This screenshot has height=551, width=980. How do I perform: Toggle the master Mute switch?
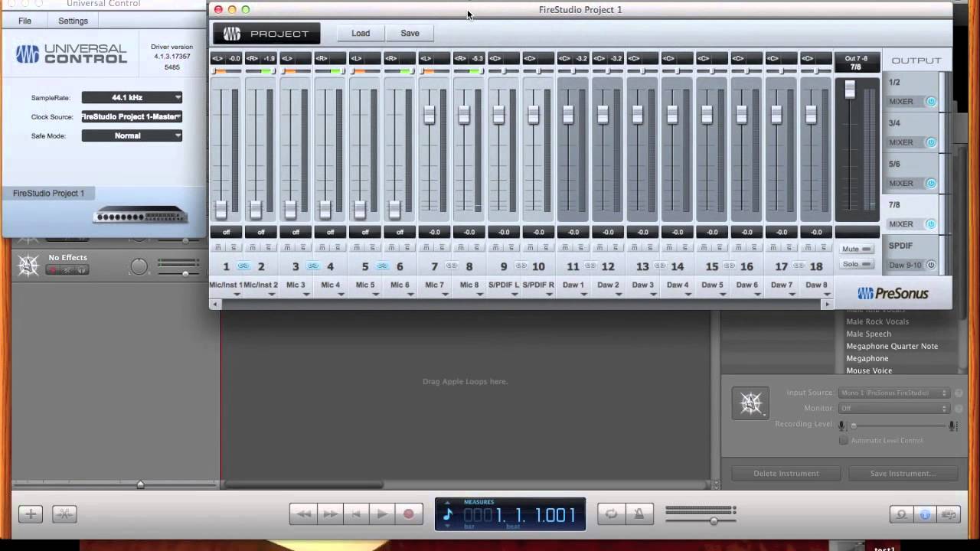point(857,249)
